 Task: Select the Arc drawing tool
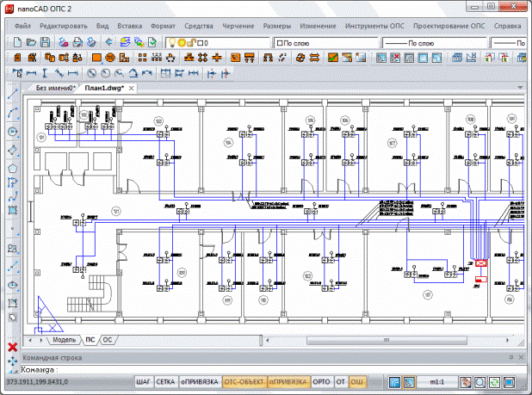pos(13,114)
